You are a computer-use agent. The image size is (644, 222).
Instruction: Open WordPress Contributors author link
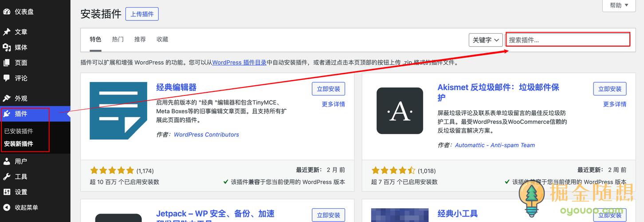point(206,135)
